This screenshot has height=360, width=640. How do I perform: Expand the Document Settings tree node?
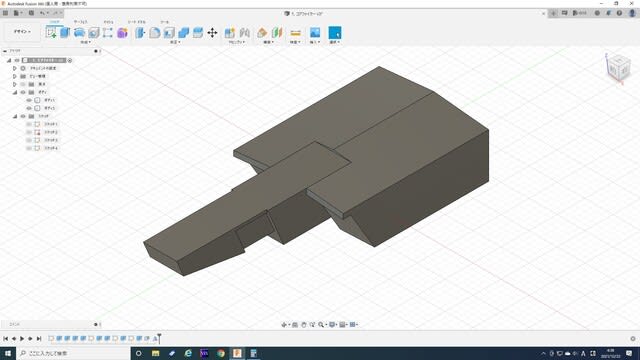15,68
